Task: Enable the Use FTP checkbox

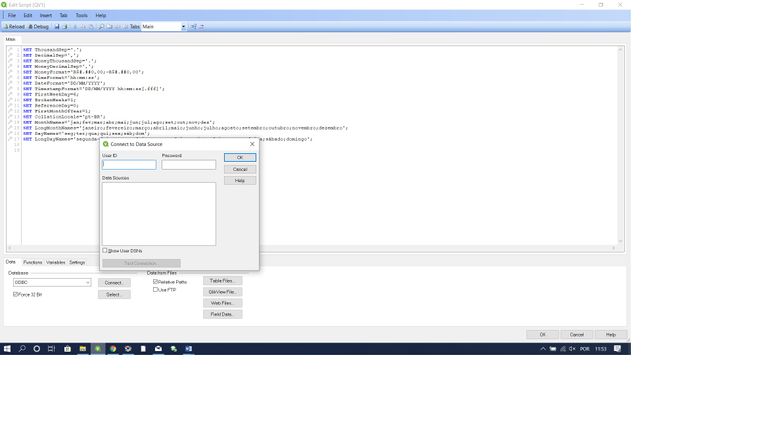Action: (155, 289)
